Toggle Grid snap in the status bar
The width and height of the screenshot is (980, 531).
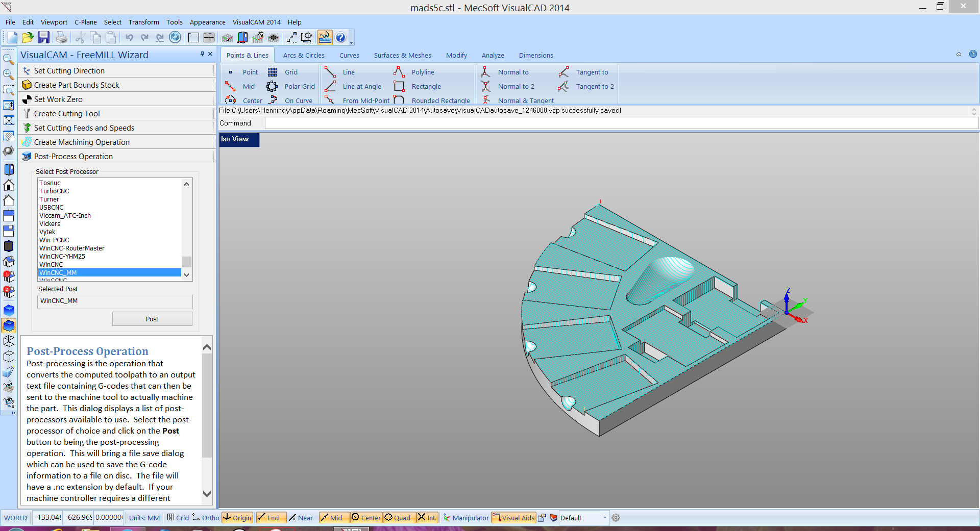click(x=178, y=518)
